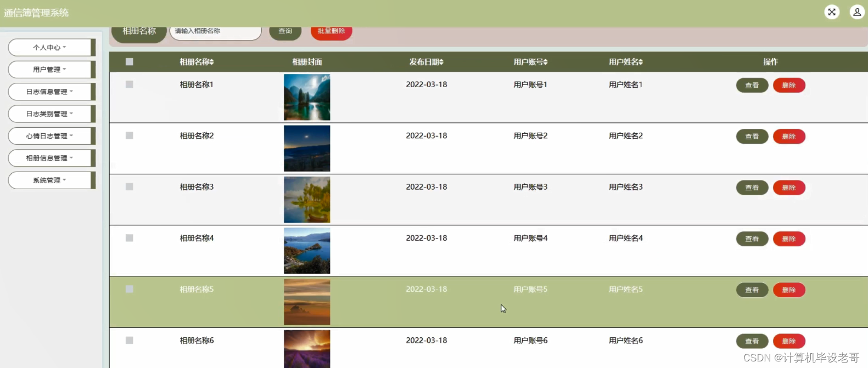Screen dimensions: 868x368
Task: Click 删除 for 相册名称2
Action: (x=789, y=137)
